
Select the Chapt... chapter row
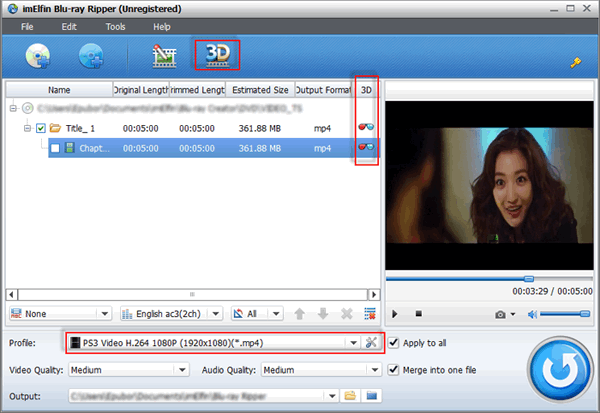[x=213, y=148]
